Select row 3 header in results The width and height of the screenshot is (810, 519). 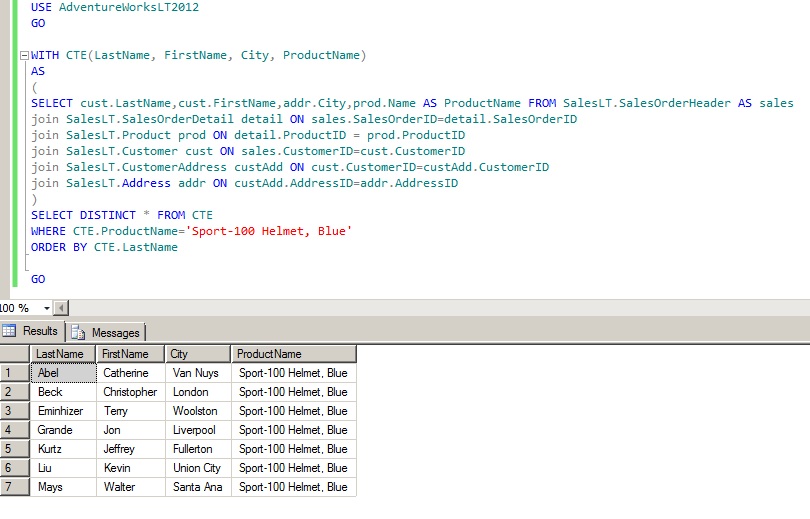pos(14,411)
